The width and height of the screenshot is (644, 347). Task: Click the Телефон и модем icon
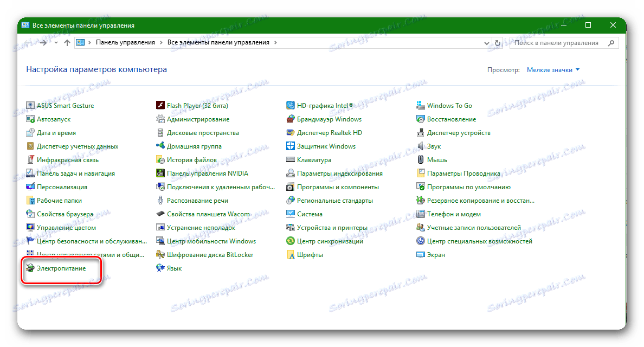421,214
